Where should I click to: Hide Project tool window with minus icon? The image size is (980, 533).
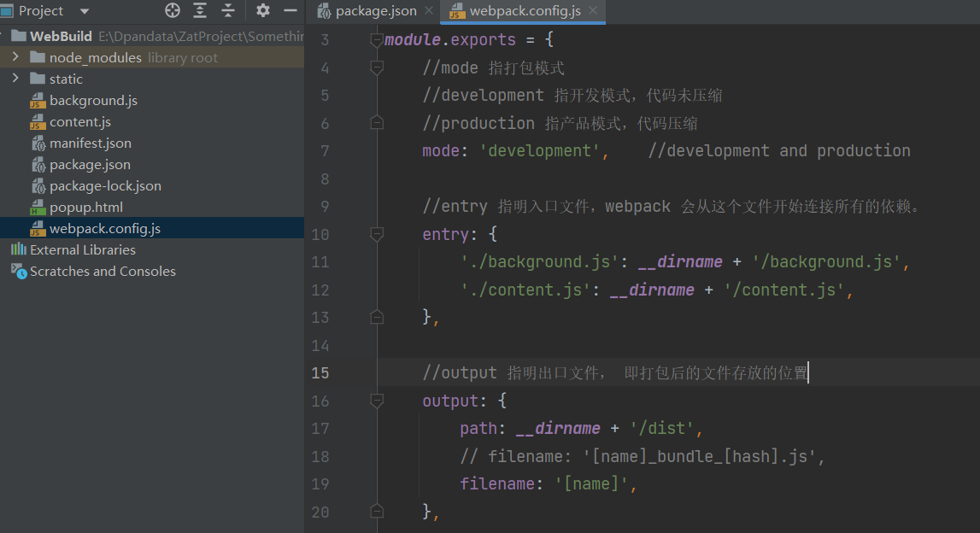[x=290, y=11]
